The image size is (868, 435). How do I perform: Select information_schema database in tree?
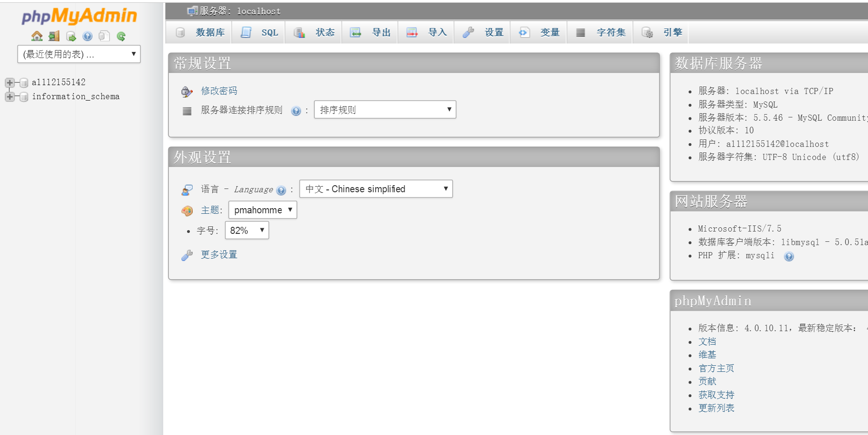click(x=76, y=96)
